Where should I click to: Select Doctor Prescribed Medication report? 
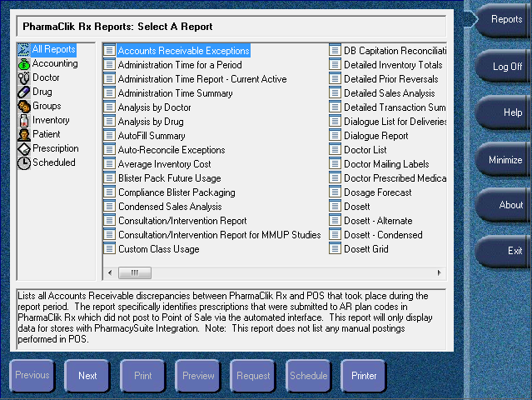(x=395, y=178)
